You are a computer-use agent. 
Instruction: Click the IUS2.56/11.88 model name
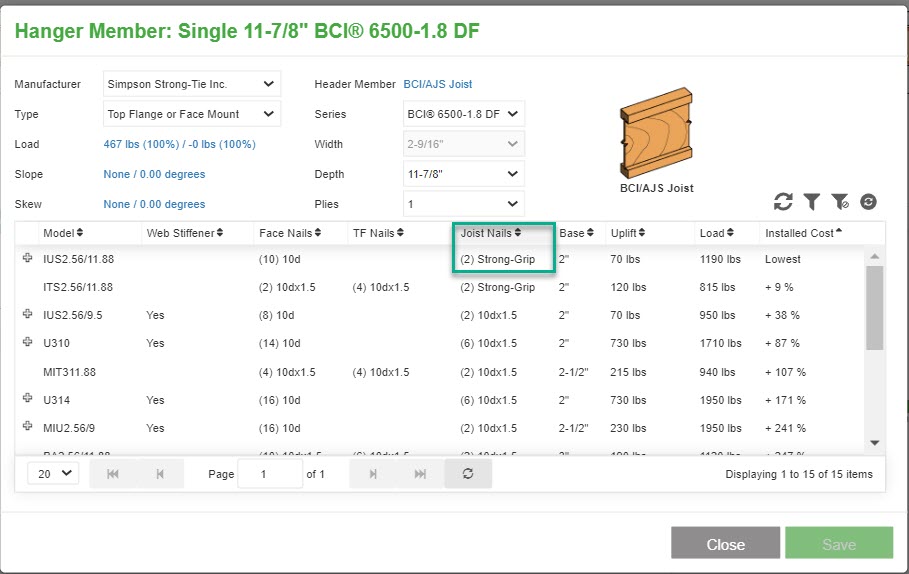(x=78, y=259)
